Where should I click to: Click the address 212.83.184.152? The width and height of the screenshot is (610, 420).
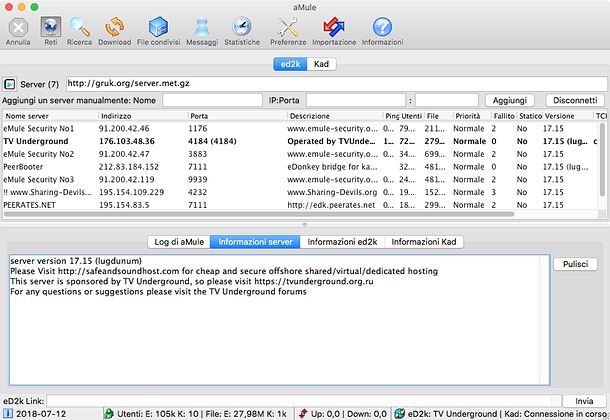point(129,167)
